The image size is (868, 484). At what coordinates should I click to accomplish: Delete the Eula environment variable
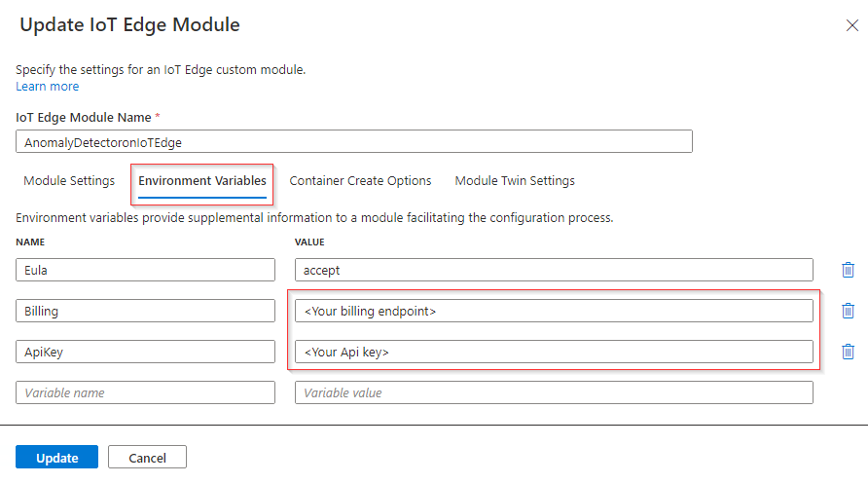coord(848,270)
